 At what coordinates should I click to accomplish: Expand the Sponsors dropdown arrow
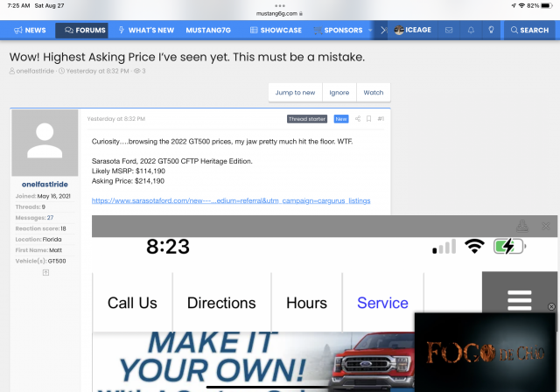pyautogui.click(x=369, y=30)
